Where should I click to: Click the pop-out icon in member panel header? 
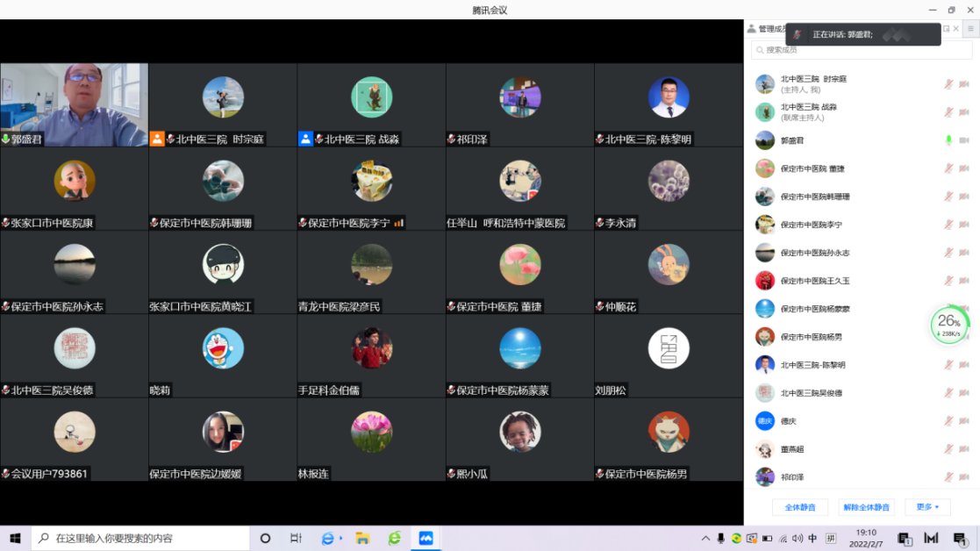coord(946,29)
